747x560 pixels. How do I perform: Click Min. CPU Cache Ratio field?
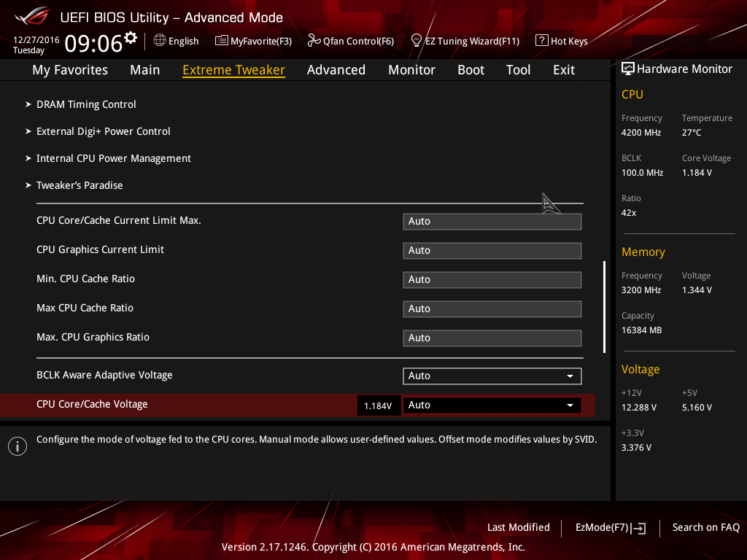tap(492, 279)
